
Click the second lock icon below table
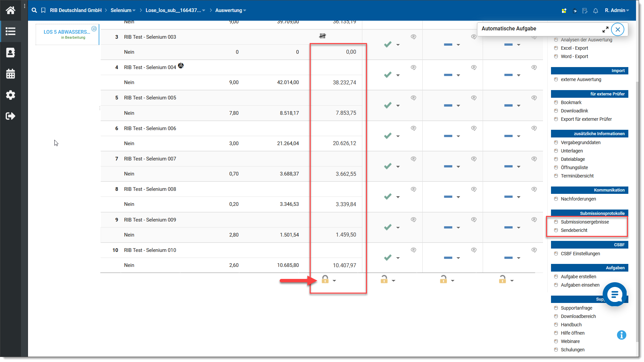tap(384, 279)
